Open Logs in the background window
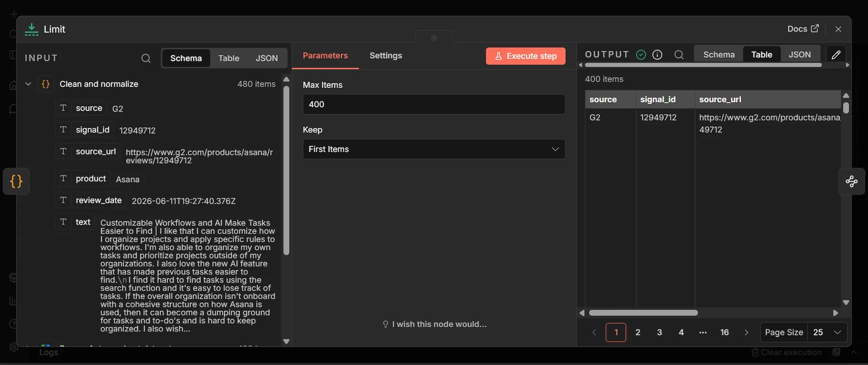This screenshot has height=365, width=868. pos(49,352)
